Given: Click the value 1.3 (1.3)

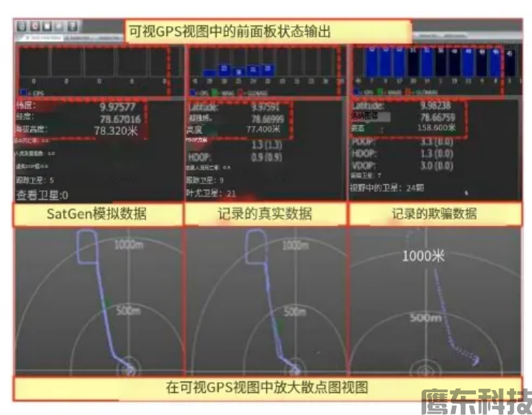Looking at the screenshot, I should tap(266, 145).
